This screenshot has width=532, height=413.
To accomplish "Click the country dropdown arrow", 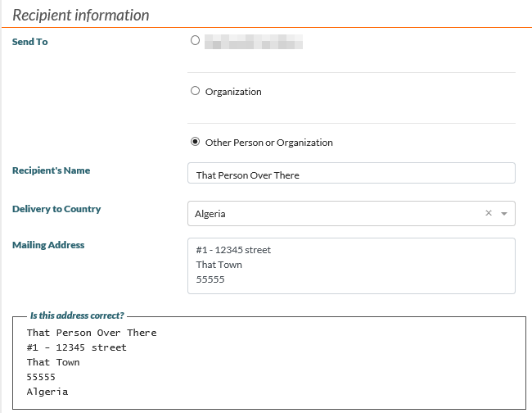I will [504, 214].
